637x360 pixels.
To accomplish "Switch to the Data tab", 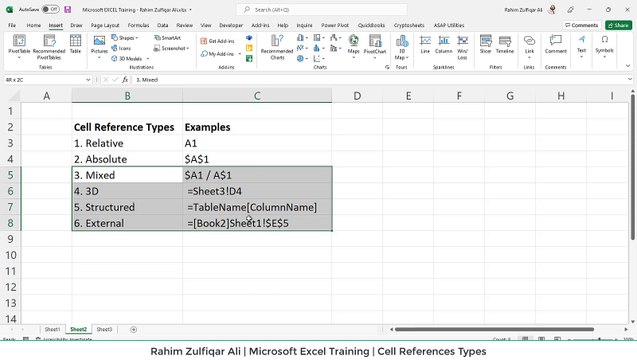I will 162,25.
